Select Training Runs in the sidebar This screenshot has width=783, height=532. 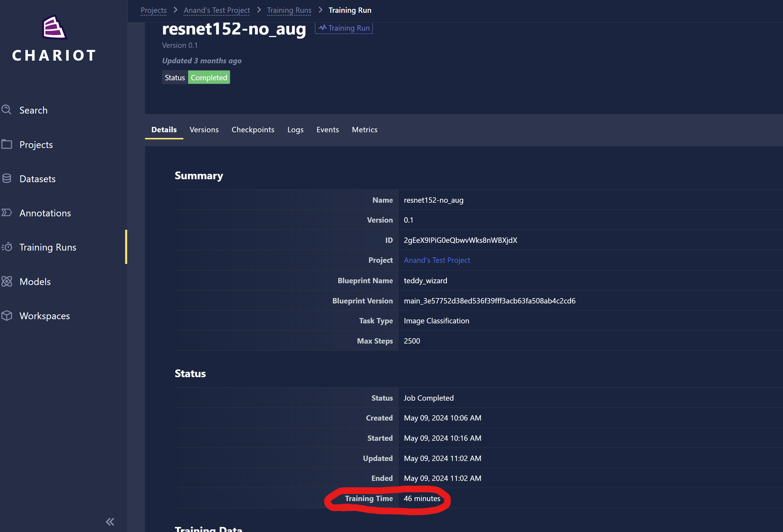(48, 247)
